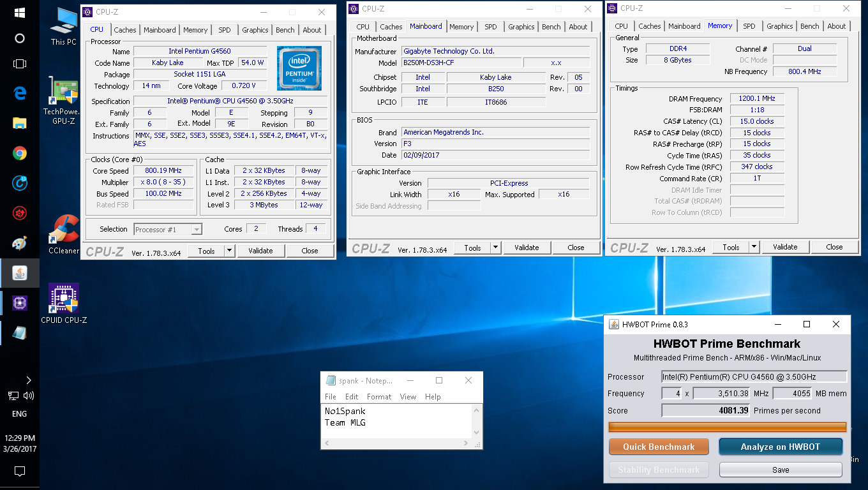
Task: Click the HWBOT Score field 4081.39
Action: [x=706, y=410]
